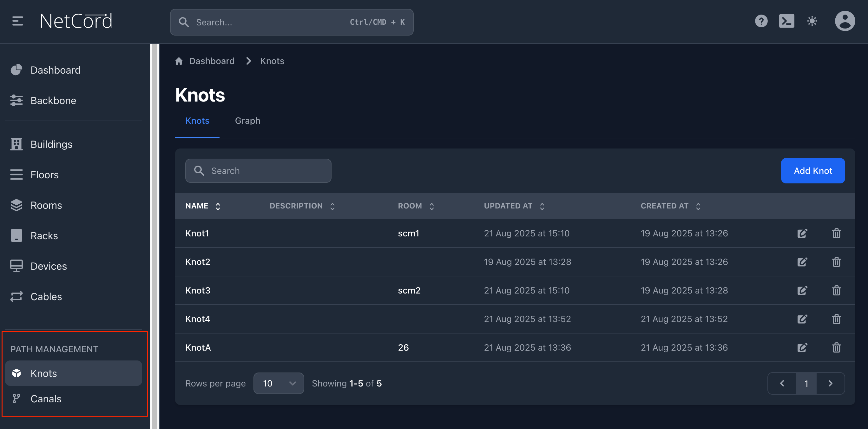This screenshot has height=429, width=868.
Task: Delete Knot3 using trash icon
Action: (836, 290)
